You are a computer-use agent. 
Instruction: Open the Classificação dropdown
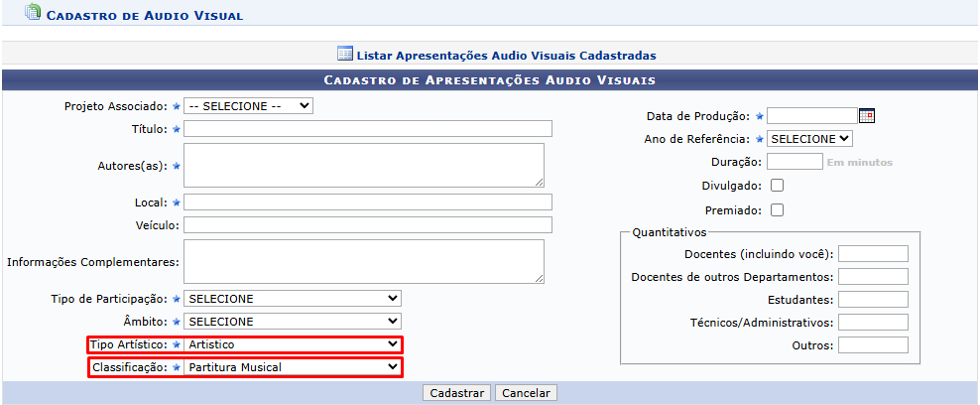[292, 367]
